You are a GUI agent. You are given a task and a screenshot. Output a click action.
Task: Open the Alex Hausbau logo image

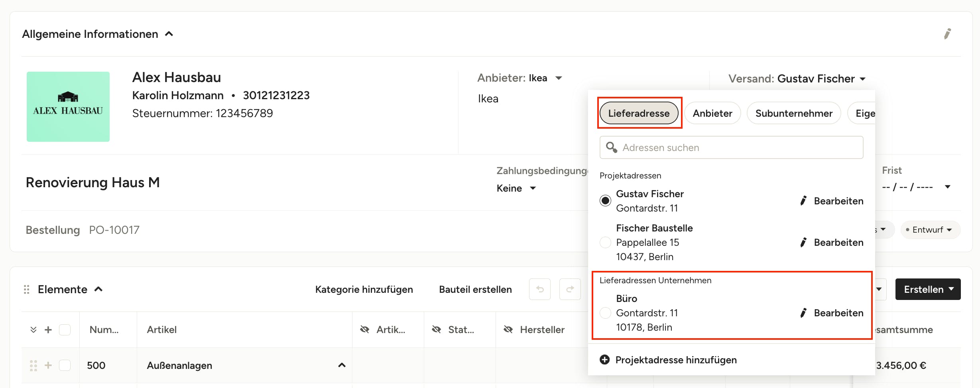(x=68, y=107)
